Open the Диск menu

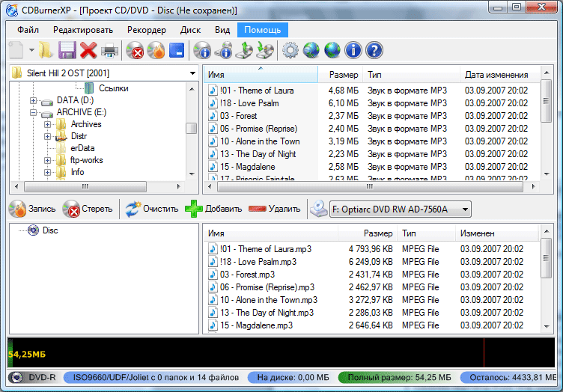[x=190, y=30]
